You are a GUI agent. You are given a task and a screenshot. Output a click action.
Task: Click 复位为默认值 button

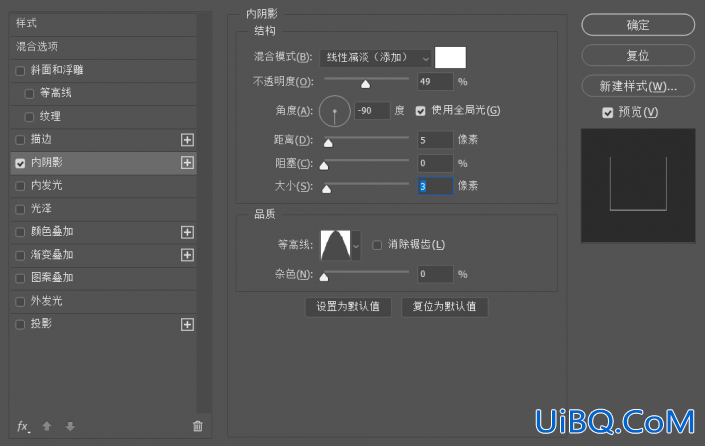(444, 307)
